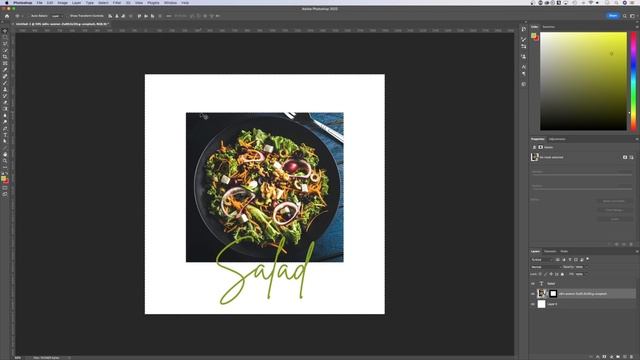Select the Gradient tool
Viewport: 640px width, 360px height.
tap(5, 109)
